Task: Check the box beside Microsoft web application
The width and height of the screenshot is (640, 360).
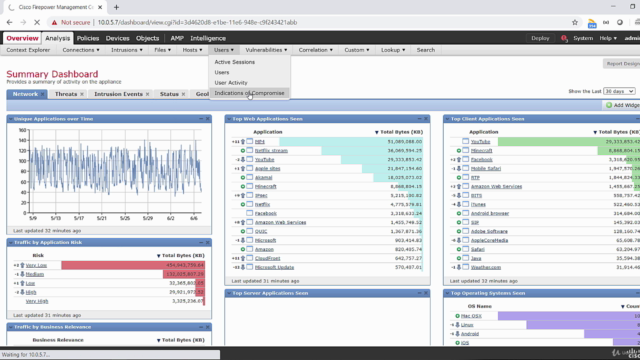Action: [x=250, y=240]
